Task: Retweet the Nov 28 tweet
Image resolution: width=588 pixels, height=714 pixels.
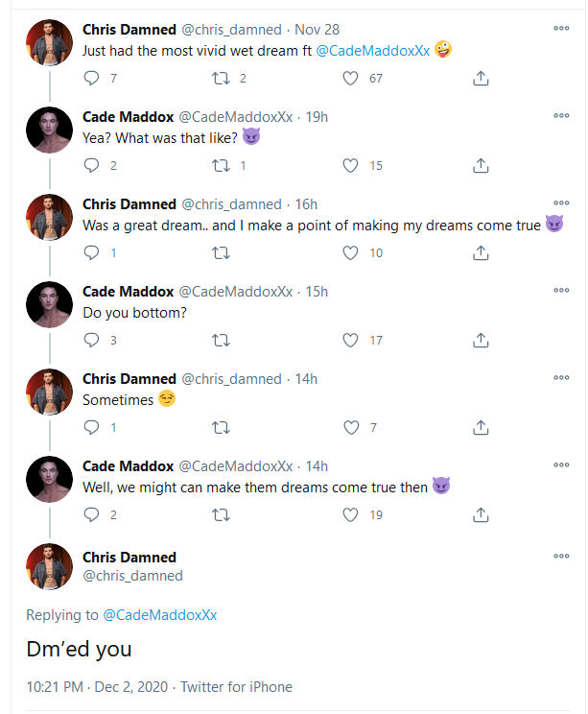Action: [x=222, y=79]
